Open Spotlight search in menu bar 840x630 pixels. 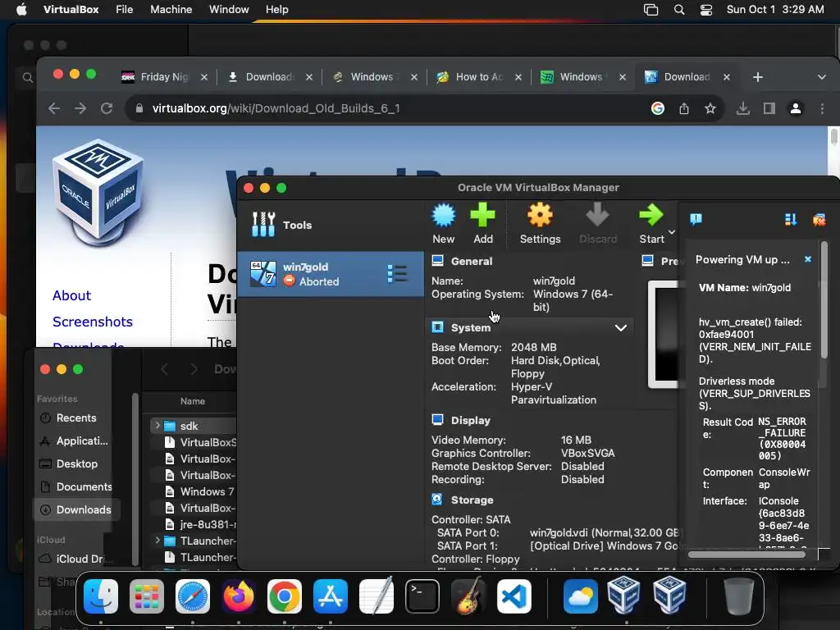pyautogui.click(x=678, y=10)
